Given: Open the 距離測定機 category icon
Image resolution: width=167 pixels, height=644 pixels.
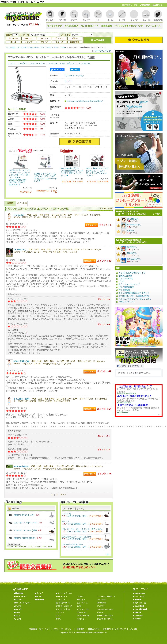Looking at the screenshot, I should [x=158, y=15].
